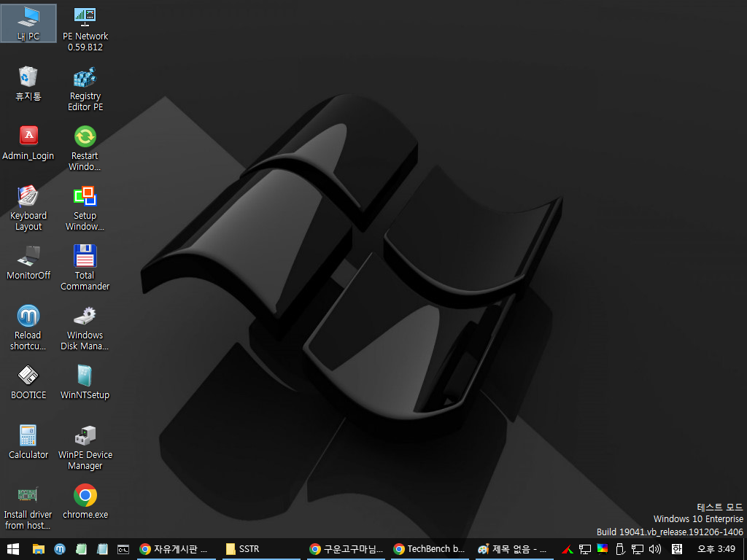This screenshot has height=560, width=747.
Task: Click the USB safely remove tray icon
Action: tap(620, 549)
